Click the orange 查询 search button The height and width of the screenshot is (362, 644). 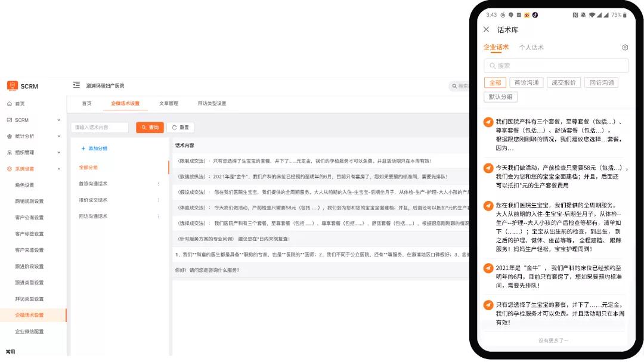[150, 128]
